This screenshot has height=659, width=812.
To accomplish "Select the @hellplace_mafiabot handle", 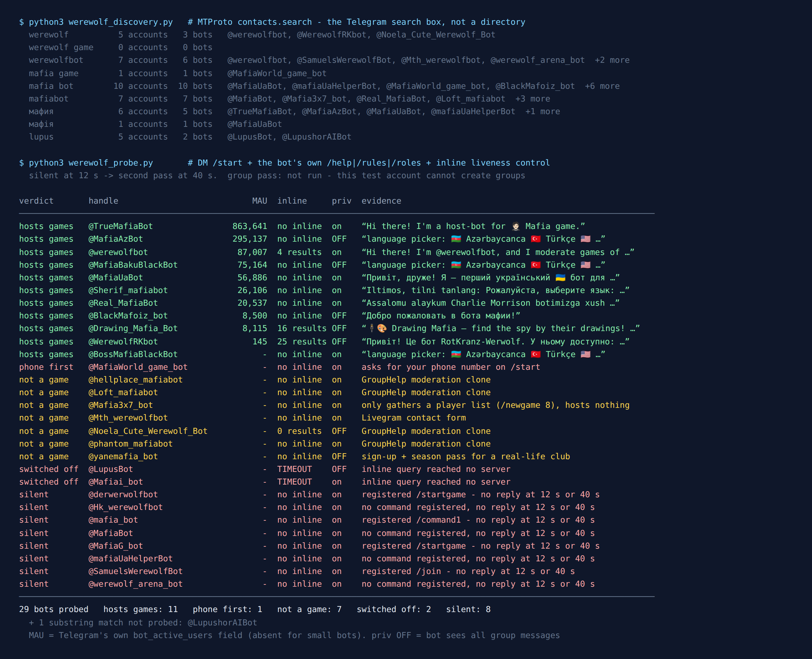I will [x=135, y=380].
